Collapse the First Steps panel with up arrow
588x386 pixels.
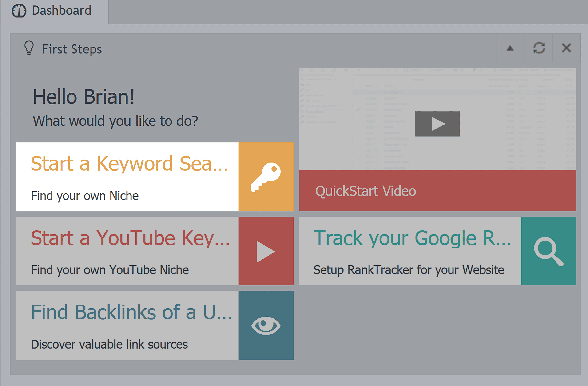[x=510, y=48]
